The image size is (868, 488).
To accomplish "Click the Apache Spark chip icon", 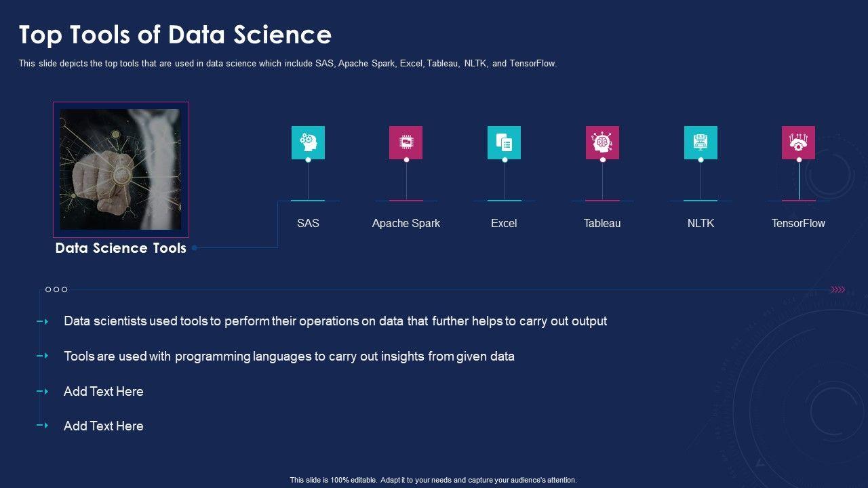I will point(406,142).
